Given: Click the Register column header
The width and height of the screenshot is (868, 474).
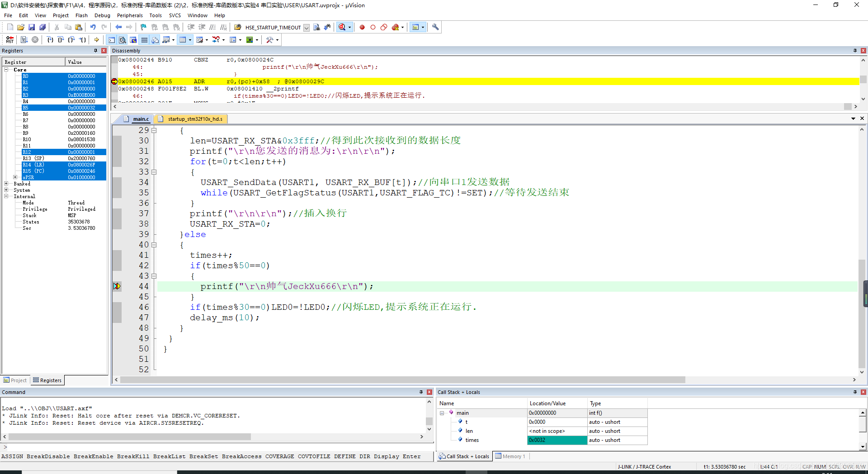Looking at the screenshot, I should (x=34, y=62).
